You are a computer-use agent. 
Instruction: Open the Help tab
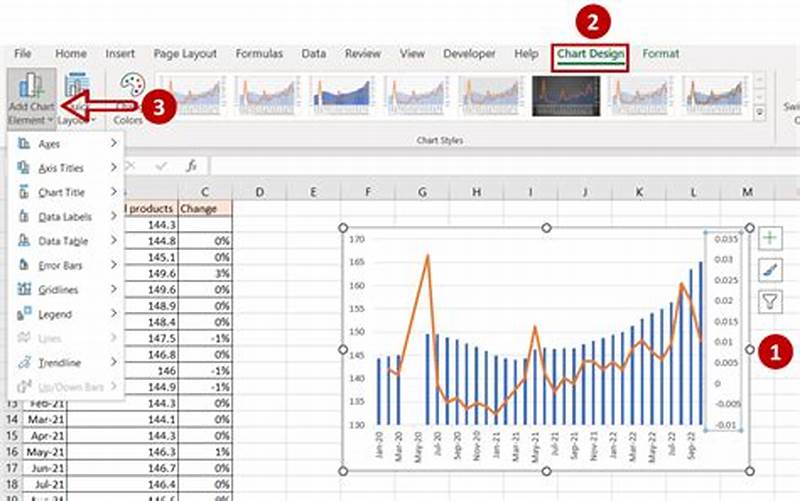(x=526, y=54)
